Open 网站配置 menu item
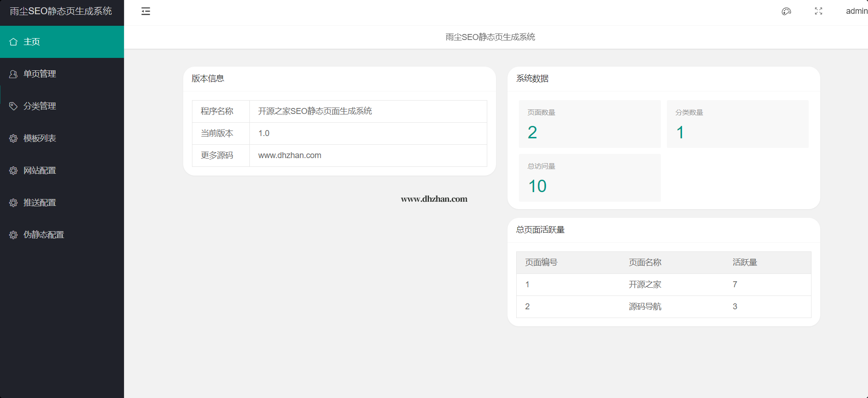Screen dimensions: 868x398 coord(40,171)
